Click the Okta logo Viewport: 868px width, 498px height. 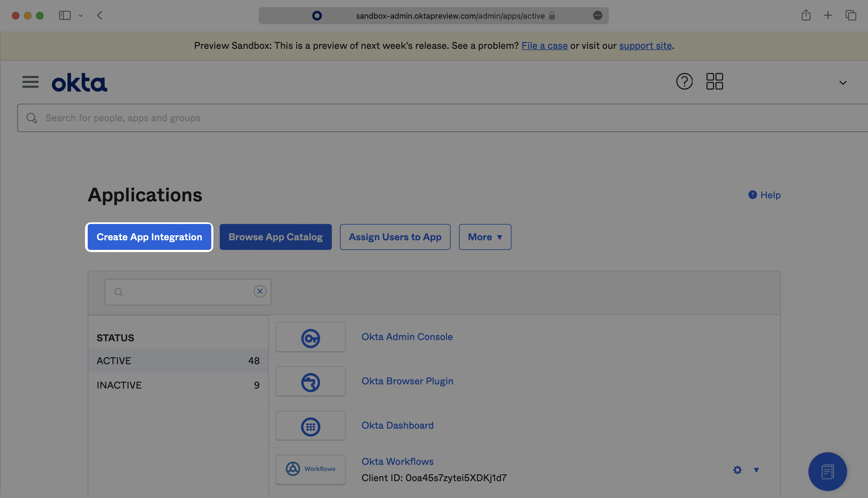79,82
